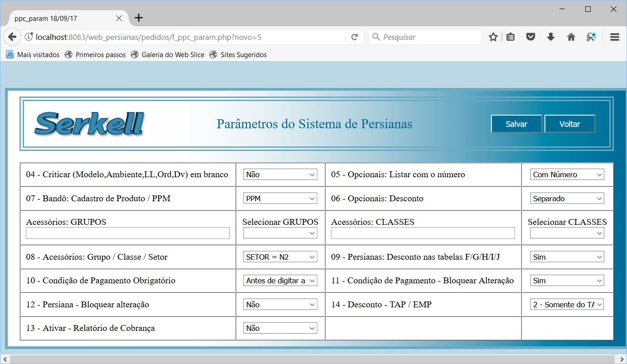Open a new tab with plus button
The height and width of the screenshot is (364, 627).
(139, 18)
